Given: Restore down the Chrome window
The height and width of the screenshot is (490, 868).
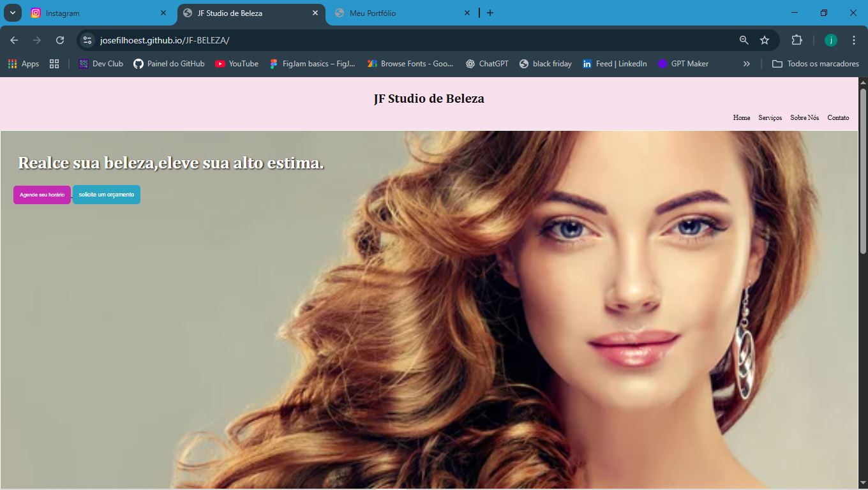Looking at the screenshot, I should click(824, 13).
